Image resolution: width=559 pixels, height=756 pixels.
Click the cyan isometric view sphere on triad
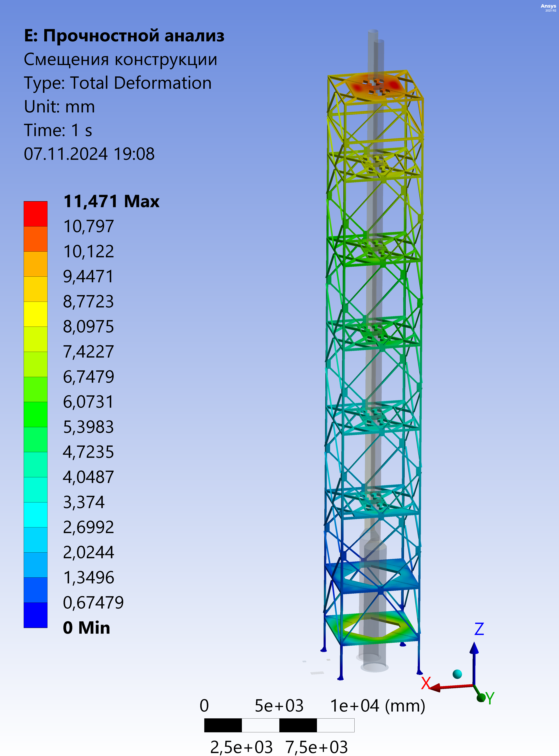[x=457, y=674]
